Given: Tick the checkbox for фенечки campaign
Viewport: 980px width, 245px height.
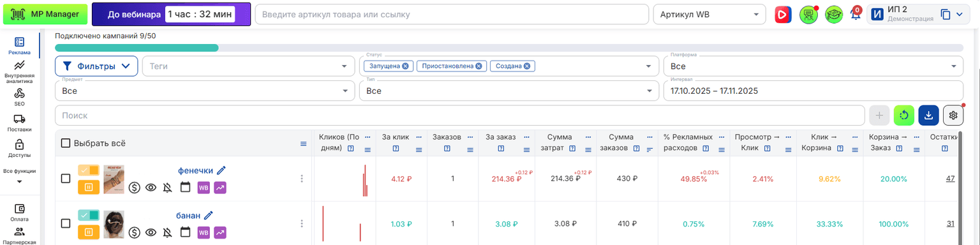Looking at the screenshot, I should [x=66, y=179].
